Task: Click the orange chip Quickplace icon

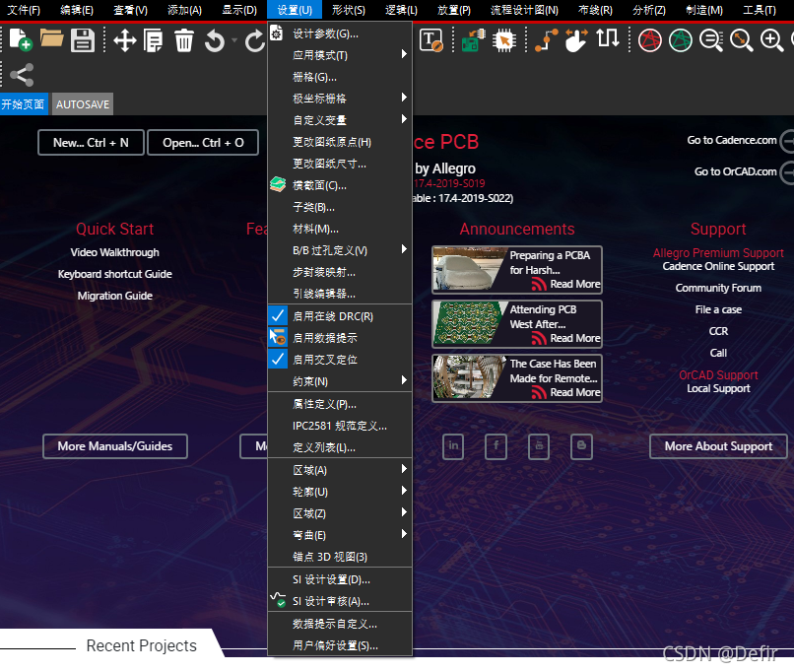Action: tap(504, 40)
